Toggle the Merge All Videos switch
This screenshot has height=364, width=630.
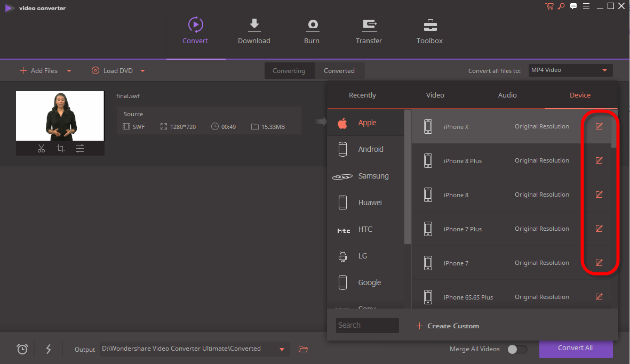coord(517,349)
